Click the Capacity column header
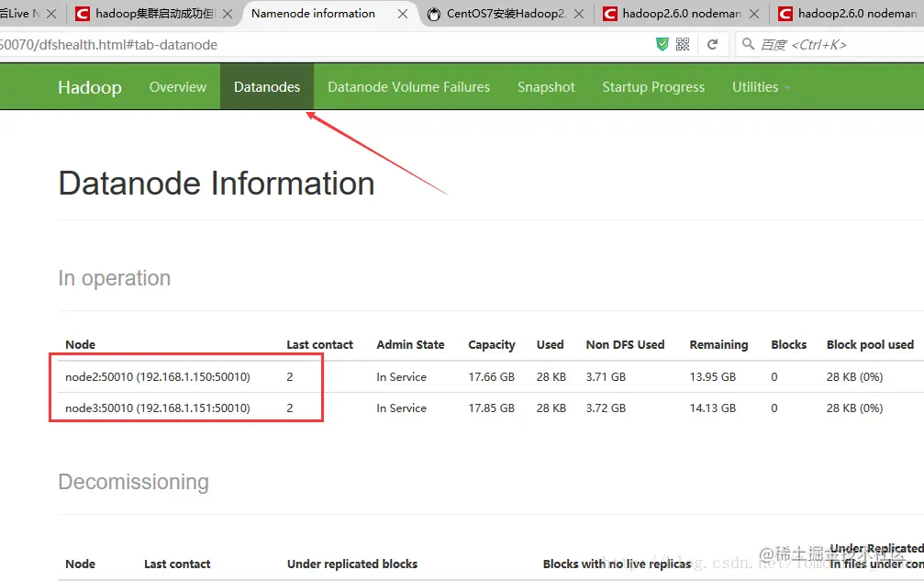The height and width of the screenshot is (581, 924). [492, 345]
